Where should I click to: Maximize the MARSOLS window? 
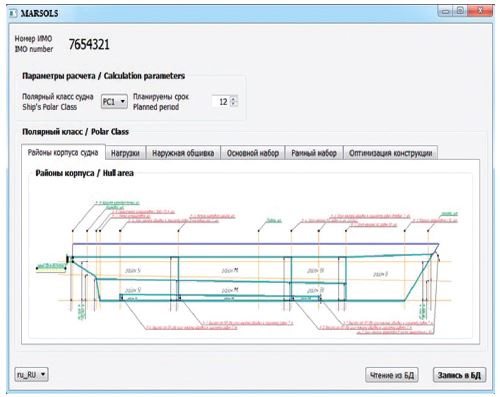click(460, 11)
